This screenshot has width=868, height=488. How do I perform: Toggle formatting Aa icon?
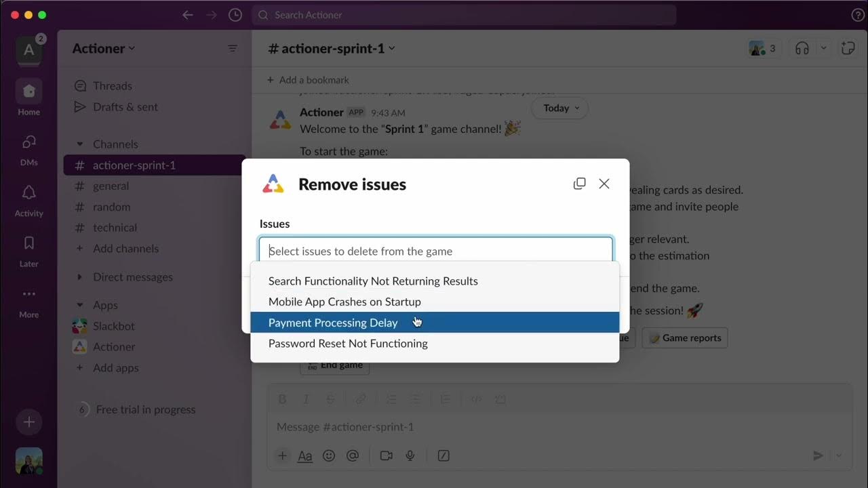305,456
